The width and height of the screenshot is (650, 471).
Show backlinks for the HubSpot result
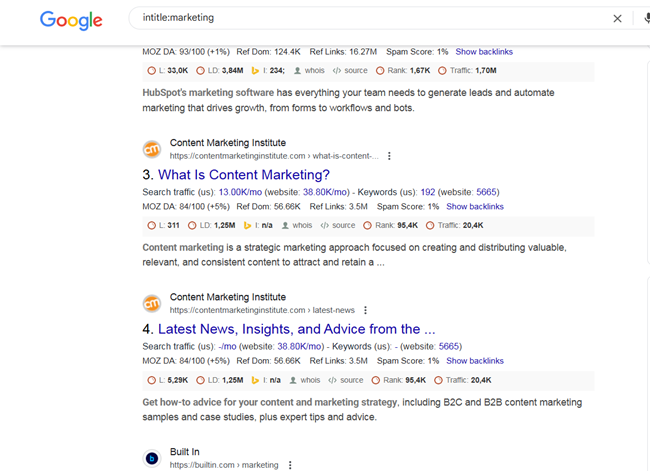[484, 52]
